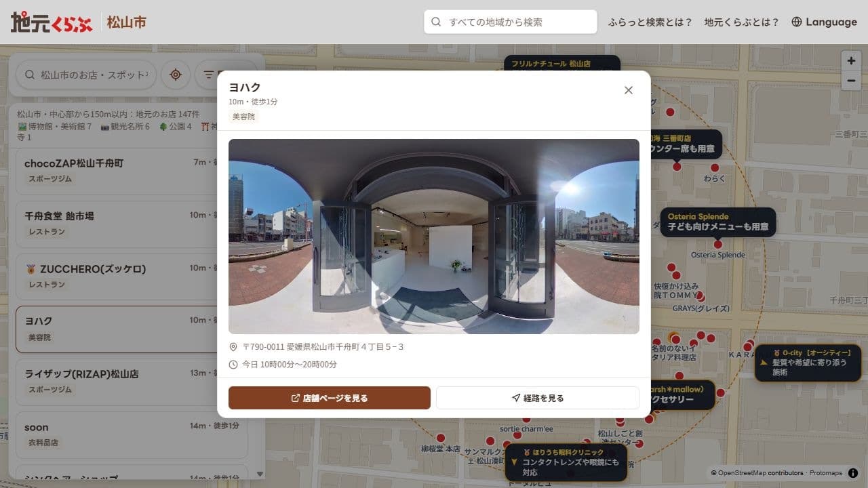
Task: Click the O-city【オーシティー】 map callout
Action: click(x=809, y=363)
